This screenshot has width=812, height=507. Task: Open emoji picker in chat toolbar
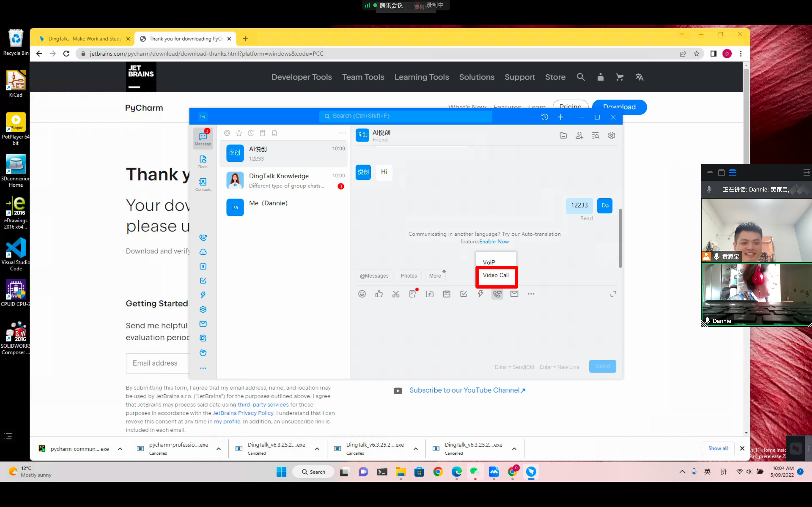point(362,294)
